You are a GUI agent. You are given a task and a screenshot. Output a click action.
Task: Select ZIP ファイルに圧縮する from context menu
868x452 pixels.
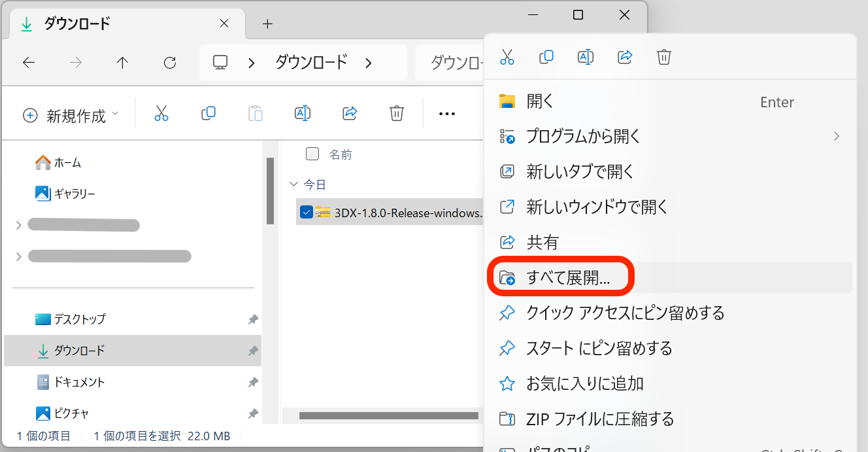tap(597, 418)
